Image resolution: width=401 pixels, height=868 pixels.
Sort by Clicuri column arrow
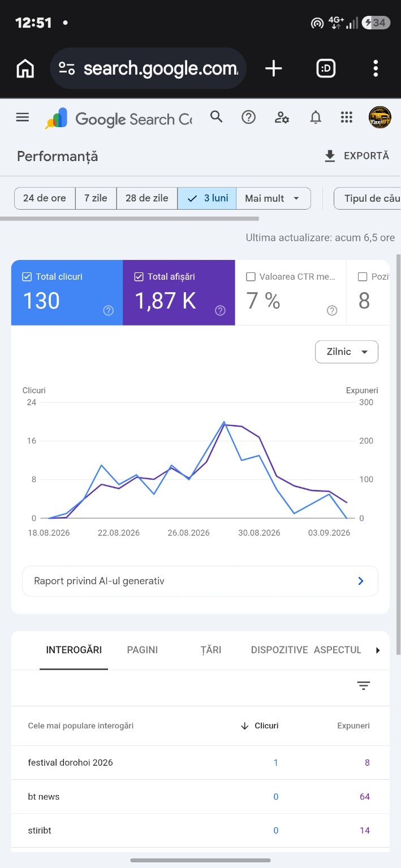point(245,726)
